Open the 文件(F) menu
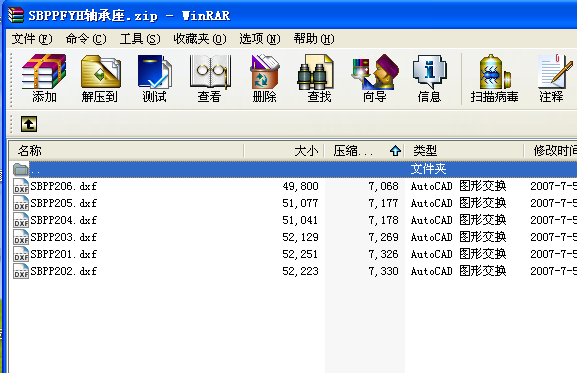The image size is (577, 373). click(x=32, y=39)
